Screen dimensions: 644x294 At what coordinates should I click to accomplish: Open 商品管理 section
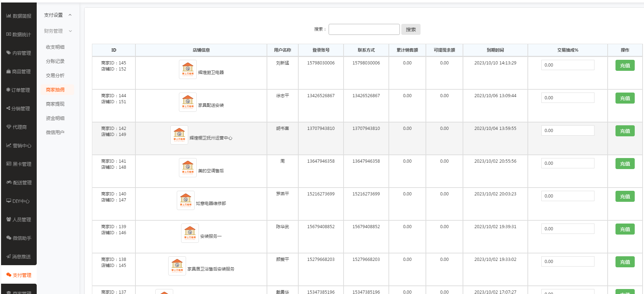pos(19,72)
